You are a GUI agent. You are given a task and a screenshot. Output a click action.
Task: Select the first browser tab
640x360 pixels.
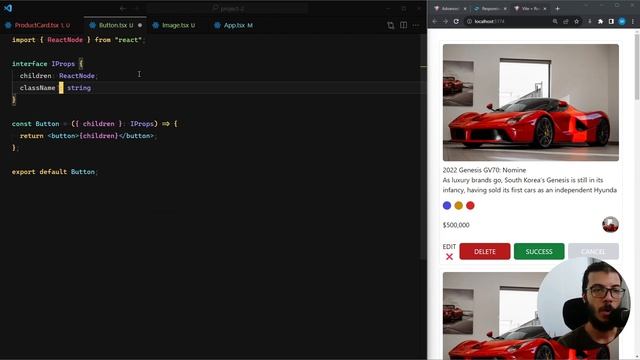(450, 9)
